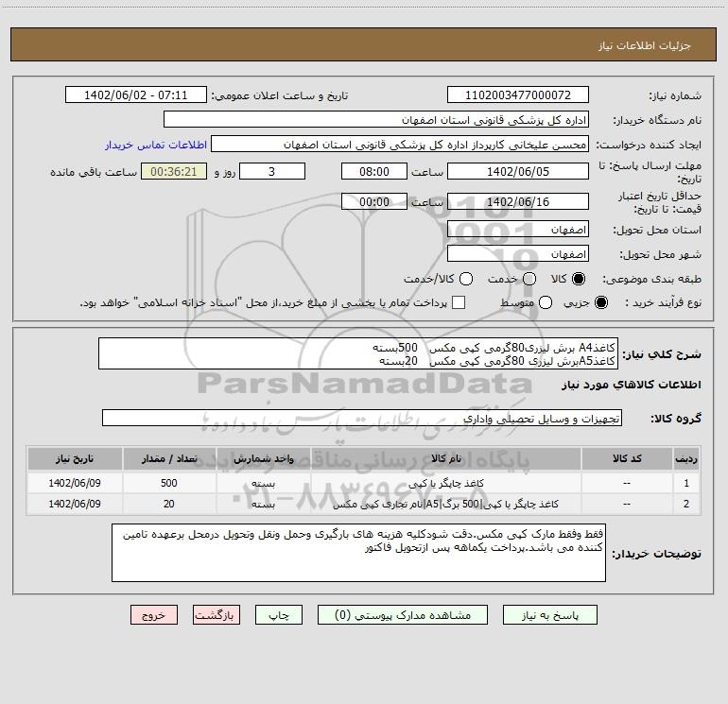The width and height of the screenshot is (728, 704).
Task: Click the تعداد / مقدار column header
Action: (x=169, y=458)
